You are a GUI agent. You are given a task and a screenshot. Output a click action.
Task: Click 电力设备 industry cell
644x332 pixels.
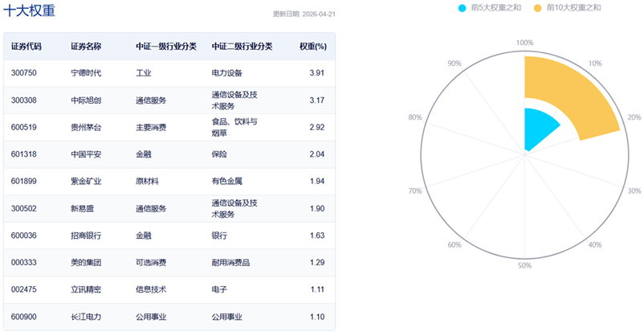pos(227,73)
